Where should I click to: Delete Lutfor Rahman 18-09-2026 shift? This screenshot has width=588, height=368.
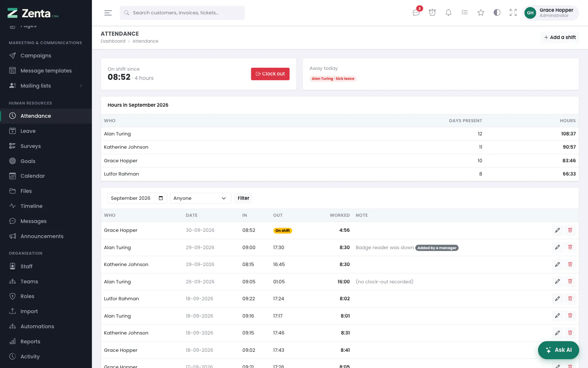(570, 299)
